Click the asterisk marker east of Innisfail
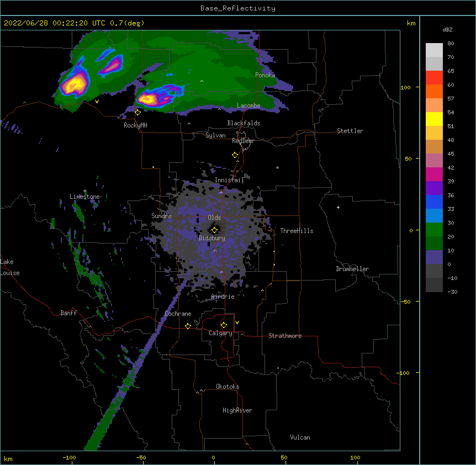This screenshot has width=476, height=465. point(277,167)
